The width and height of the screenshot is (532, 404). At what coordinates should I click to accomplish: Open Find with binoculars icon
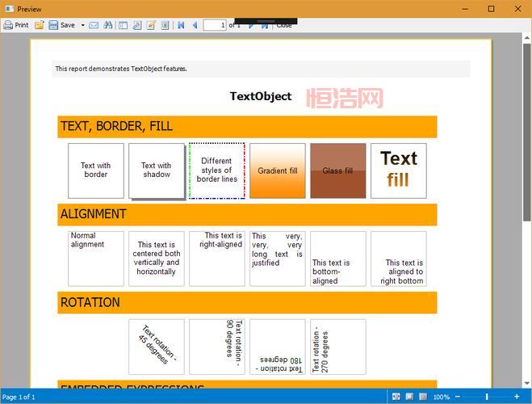pos(108,25)
